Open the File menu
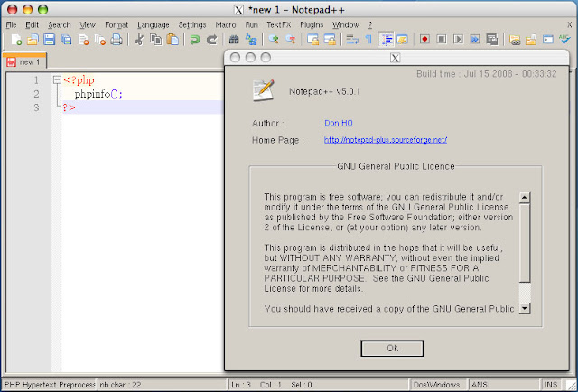Screen dimensions: 578x392 point(11,24)
